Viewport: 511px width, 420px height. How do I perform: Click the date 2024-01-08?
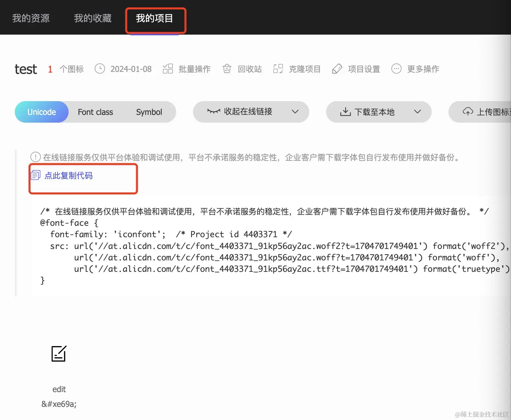pyautogui.click(x=131, y=69)
